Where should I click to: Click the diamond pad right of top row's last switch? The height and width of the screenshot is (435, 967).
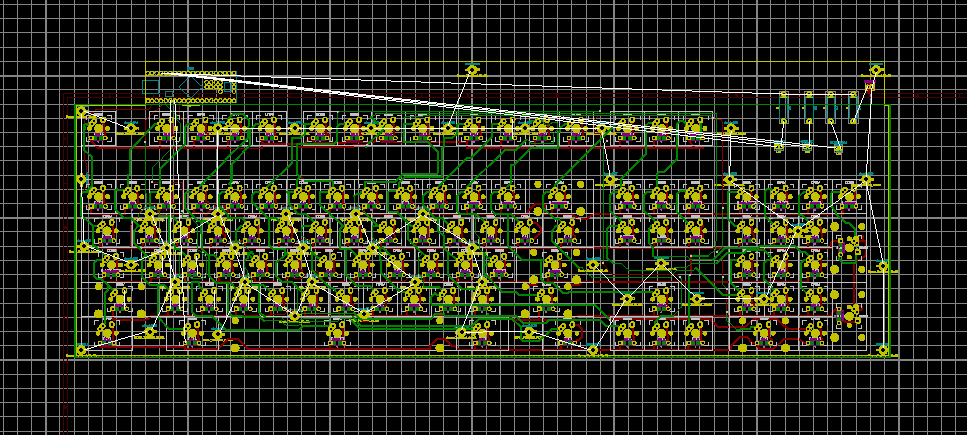[x=731, y=129]
